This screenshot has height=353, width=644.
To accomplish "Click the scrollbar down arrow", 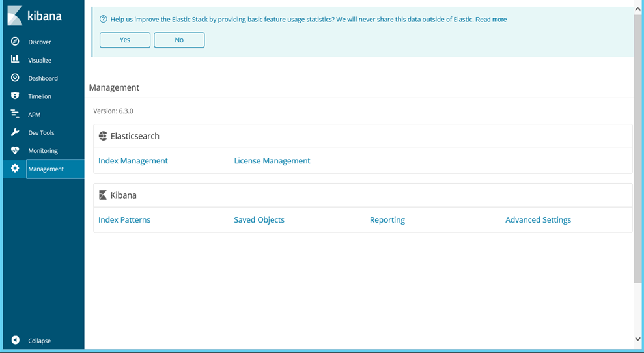I will pyautogui.click(x=638, y=339).
